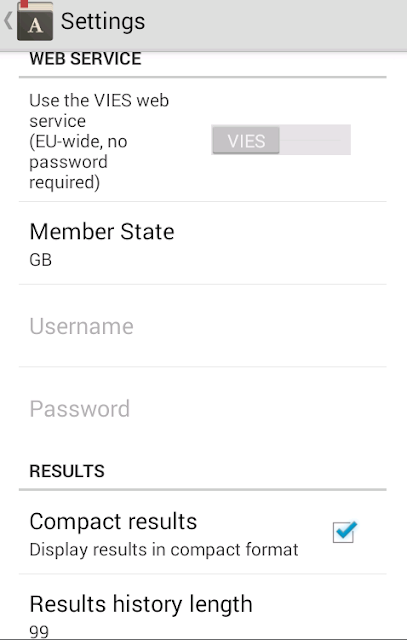Image resolution: width=407 pixels, height=640 pixels.
Task: Tap the 'Use the VIES web service' description
Action: 99,141
